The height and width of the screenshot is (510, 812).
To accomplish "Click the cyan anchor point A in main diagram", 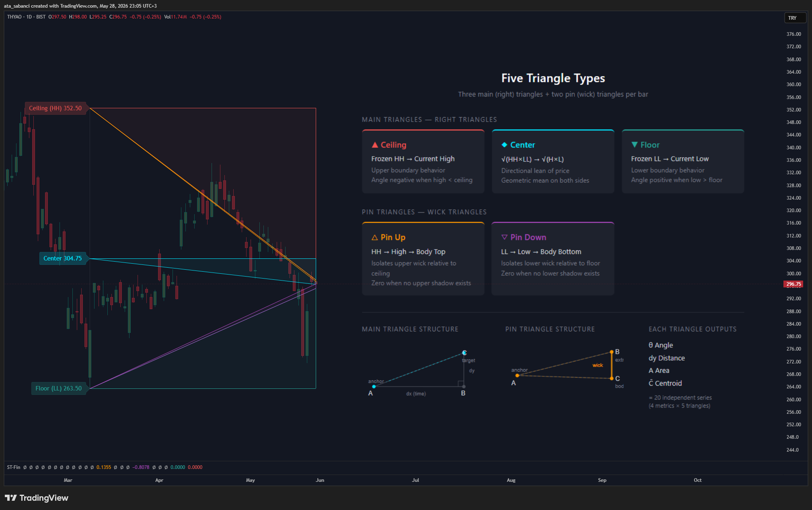I will click(x=374, y=387).
